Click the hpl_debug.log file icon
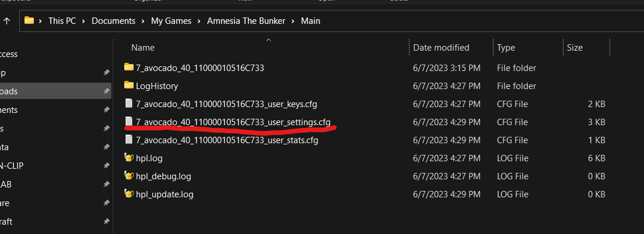 [129, 176]
